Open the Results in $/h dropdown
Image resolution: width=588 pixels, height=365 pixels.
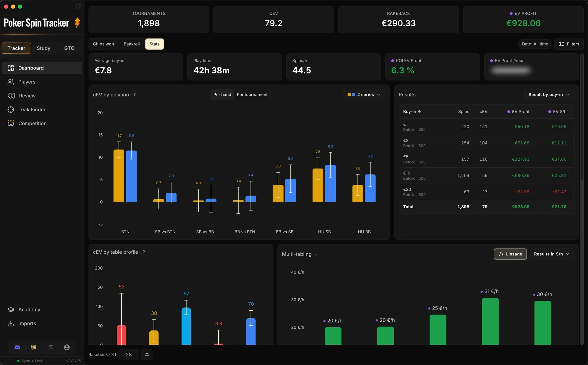pyautogui.click(x=552, y=254)
